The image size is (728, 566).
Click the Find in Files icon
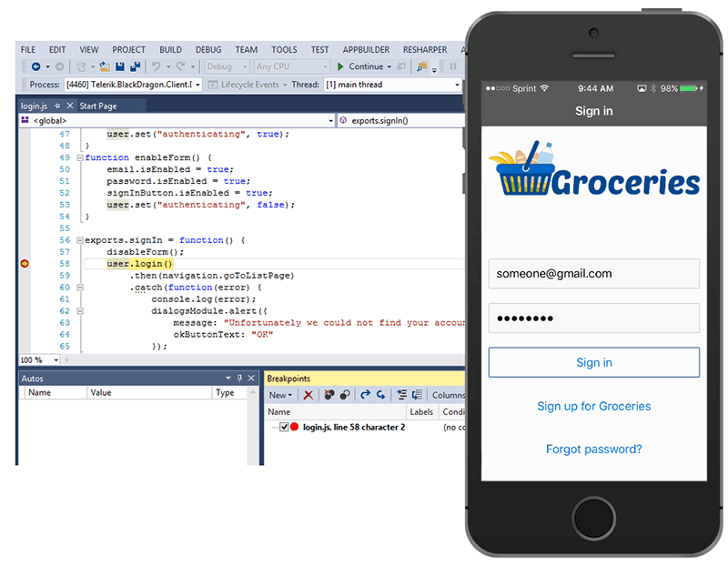[421, 66]
